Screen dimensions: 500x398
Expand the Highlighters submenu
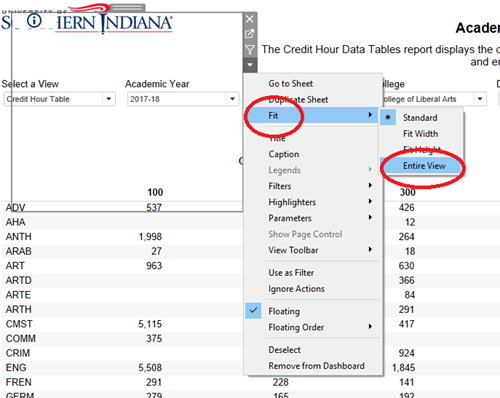311,202
